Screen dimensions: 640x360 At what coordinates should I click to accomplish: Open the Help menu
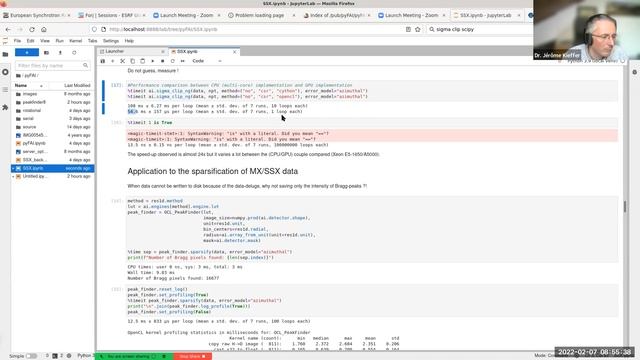129,41
